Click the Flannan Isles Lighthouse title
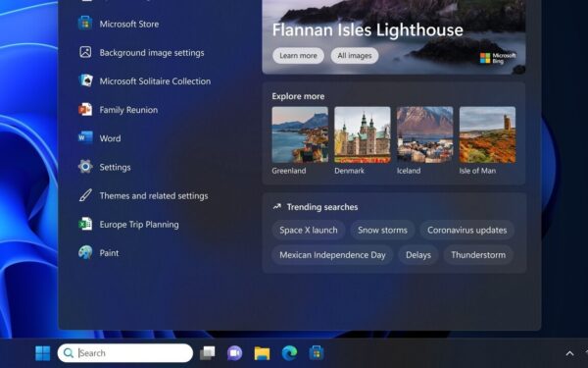This screenshot has width=588, height=368. click(367, 29)
